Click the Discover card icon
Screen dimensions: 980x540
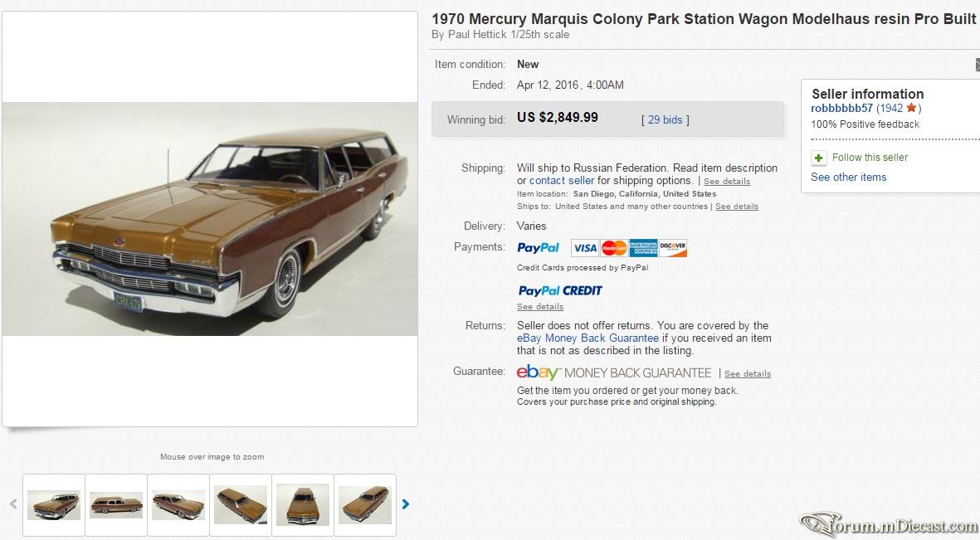tap(672, 248)
